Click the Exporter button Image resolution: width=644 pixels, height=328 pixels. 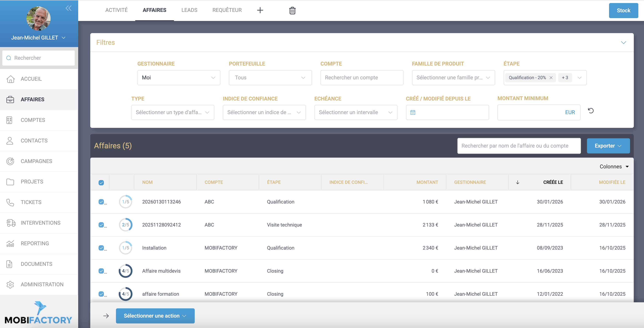[608, 146]
